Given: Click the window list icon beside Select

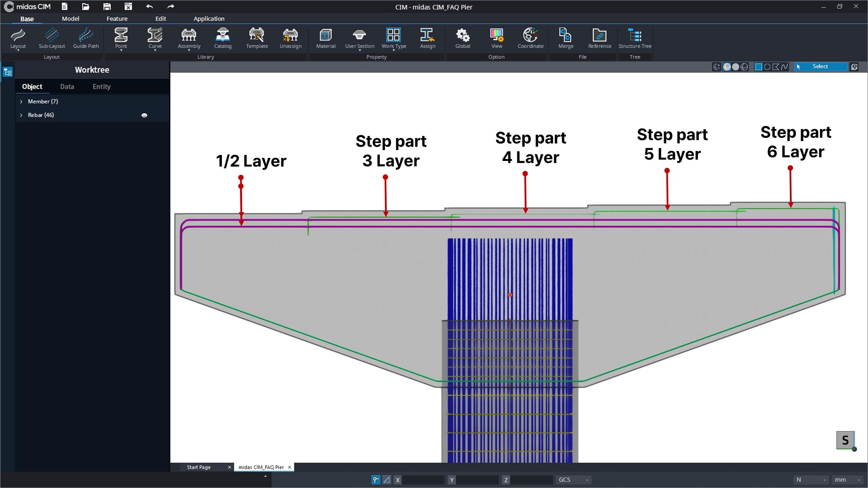Looking at the screenshot, I should (854, 67).
